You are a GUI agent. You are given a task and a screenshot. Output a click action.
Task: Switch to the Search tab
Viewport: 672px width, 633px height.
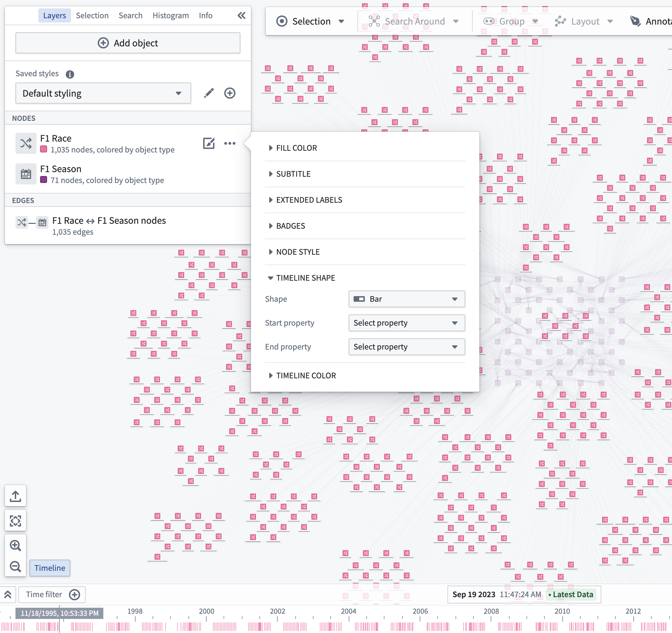point(130,15)
